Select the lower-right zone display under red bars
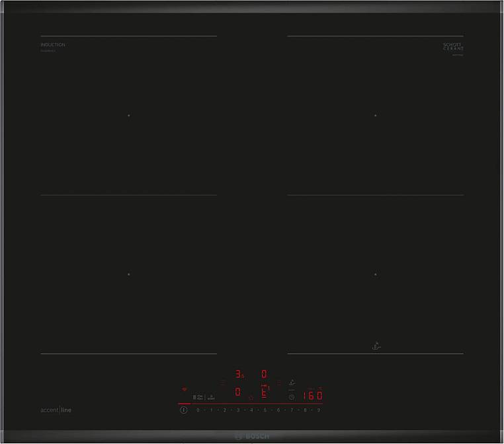Image resolution: width=504 pixels, height=444 pixels. coord(264,394)
